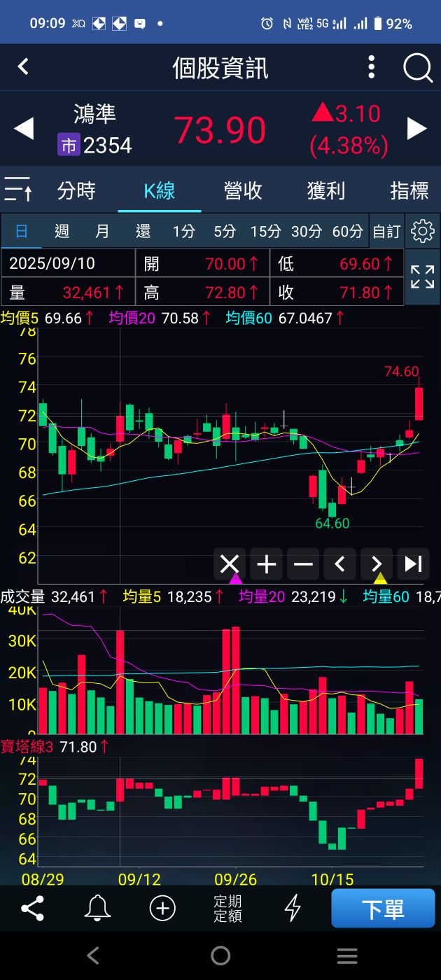
Task: Open 自訂 custom period button
Action: pyautogui.click(x=386, y=231)
